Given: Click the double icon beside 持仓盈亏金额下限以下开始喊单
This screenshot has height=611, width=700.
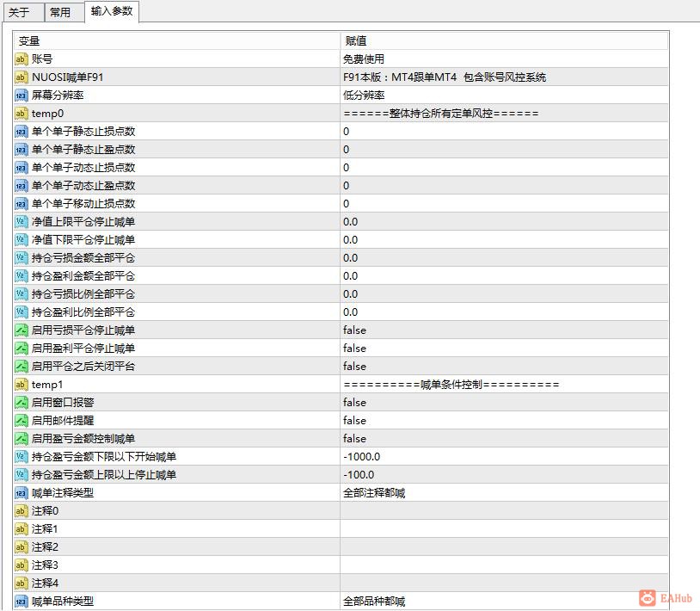Looking at the screenshot, I should click(21, 456).
